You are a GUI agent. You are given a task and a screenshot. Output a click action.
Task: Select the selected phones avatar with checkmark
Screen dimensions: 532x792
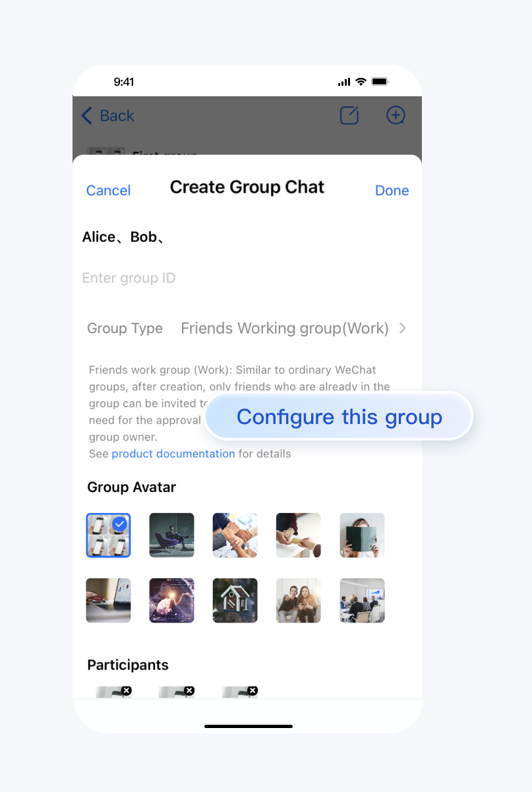coord(108,535)
